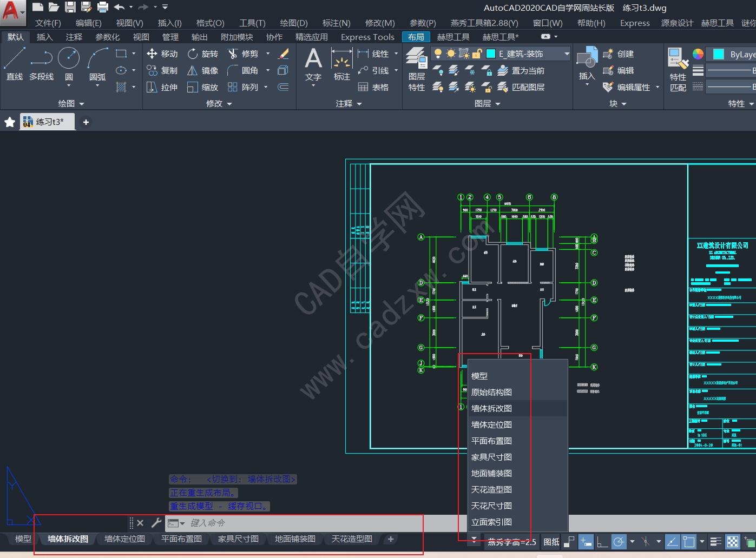
Task: Toggle dynamic input in status bar
Action: tap(586, 541)
